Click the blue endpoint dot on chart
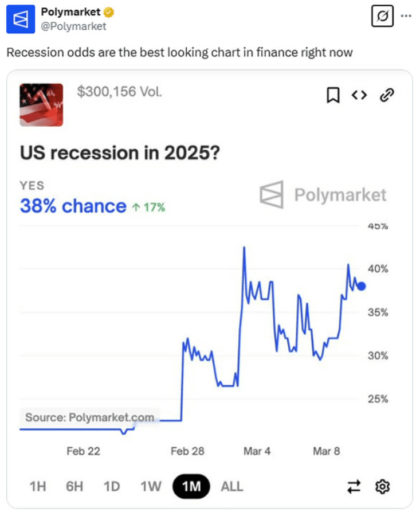Screen dimensions: 420x516 coord(361,286)
